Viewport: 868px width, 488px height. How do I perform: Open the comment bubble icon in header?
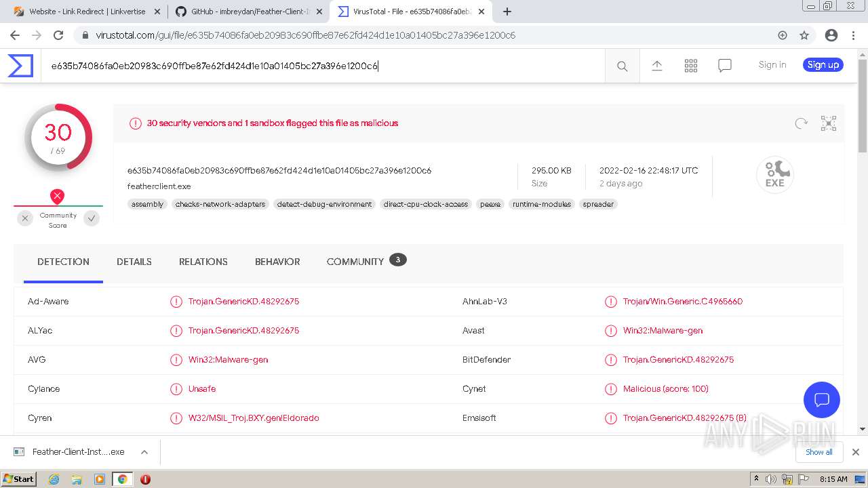tap(725, 65)
